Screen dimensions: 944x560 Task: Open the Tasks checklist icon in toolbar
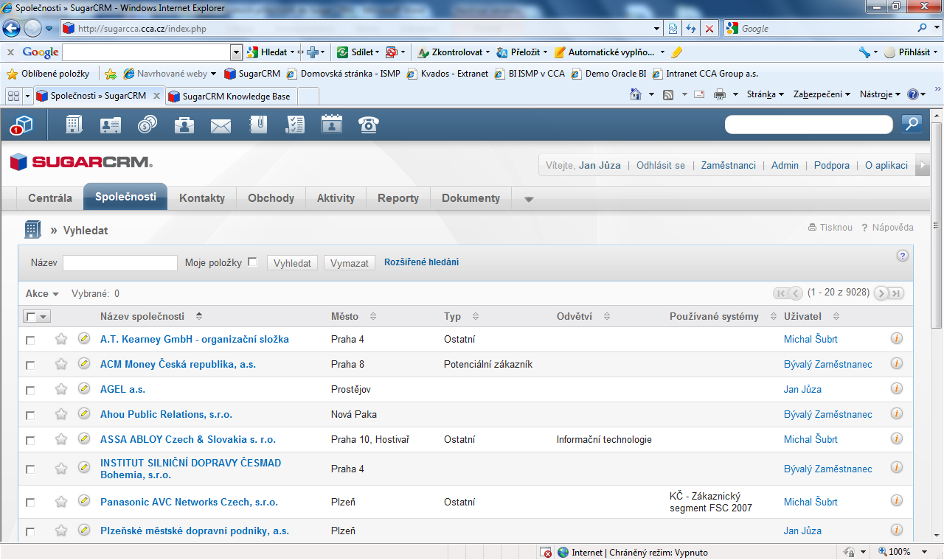pyautogui.click(x=295, y=125)
